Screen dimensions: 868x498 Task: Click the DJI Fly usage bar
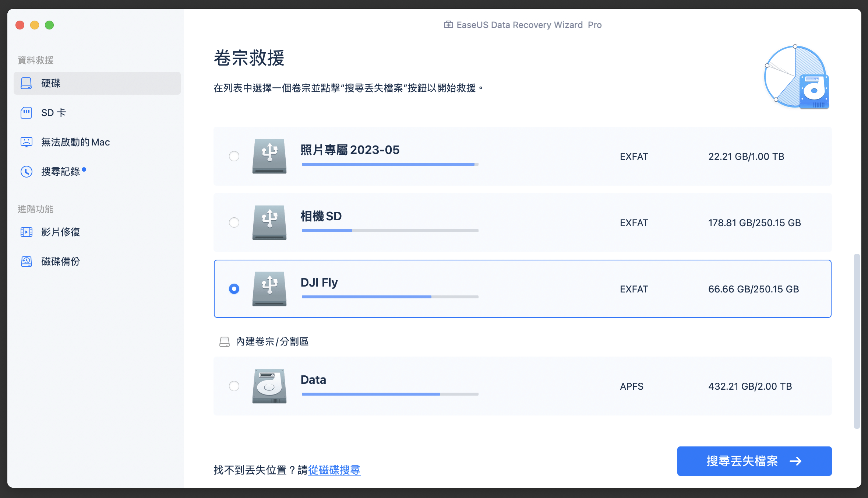point(390,297)
